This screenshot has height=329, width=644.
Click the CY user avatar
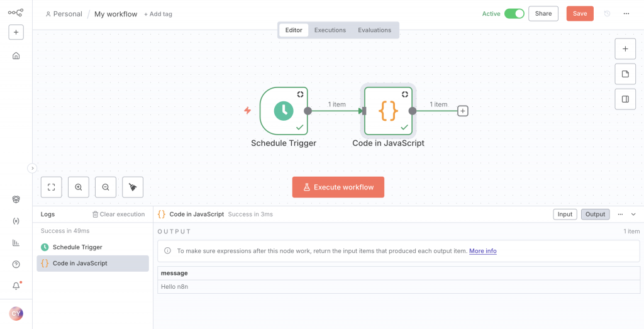(x=16, y=314)
